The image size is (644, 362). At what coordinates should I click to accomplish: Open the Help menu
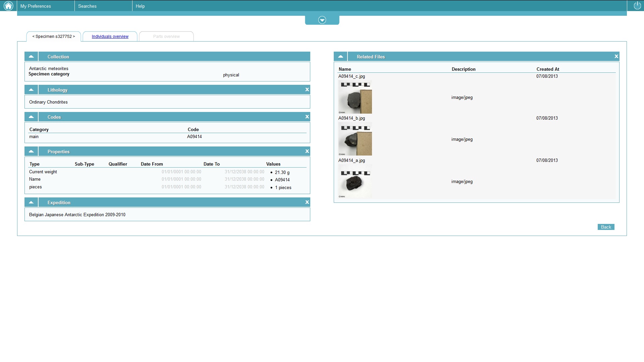click(140, 6)
